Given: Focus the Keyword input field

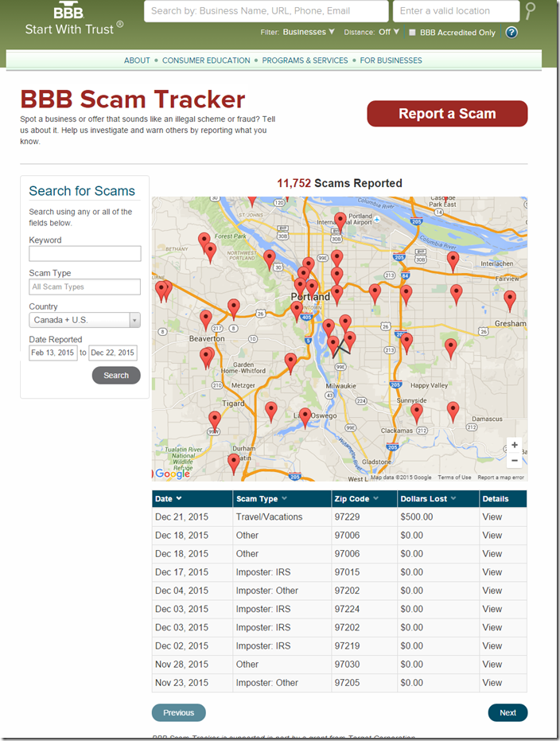Looking at the screenshot, I should [84, 254].
